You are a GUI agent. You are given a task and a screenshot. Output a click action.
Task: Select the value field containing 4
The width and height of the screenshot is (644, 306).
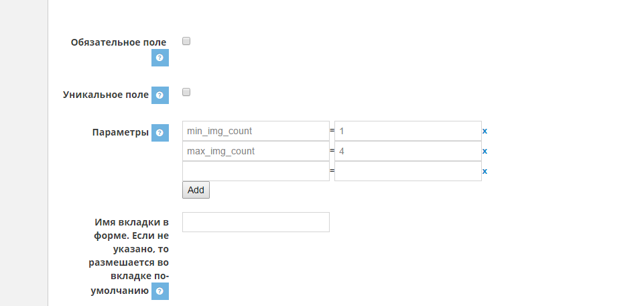(x=408, y=151)
